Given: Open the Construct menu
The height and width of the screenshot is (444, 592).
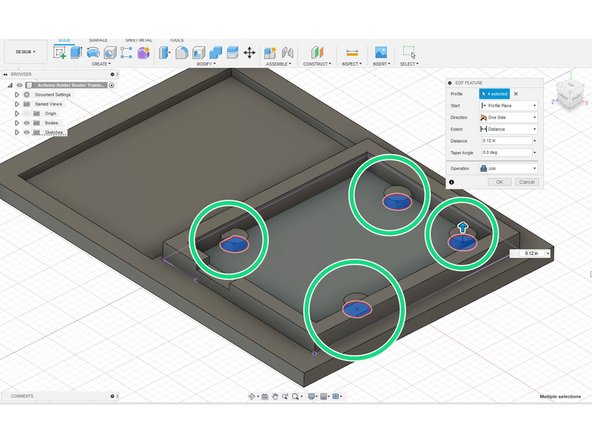Looking at the screenshot, I should pos(317,64).
